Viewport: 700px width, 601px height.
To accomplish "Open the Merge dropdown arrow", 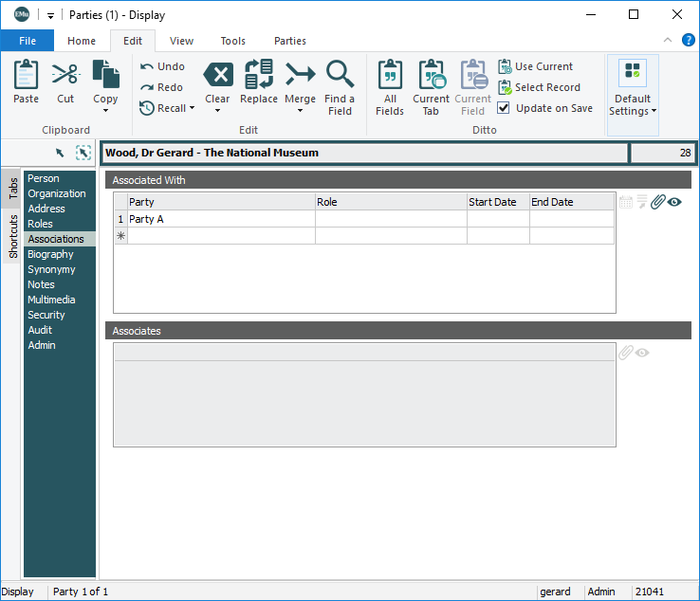I will (x=300, y=111).
